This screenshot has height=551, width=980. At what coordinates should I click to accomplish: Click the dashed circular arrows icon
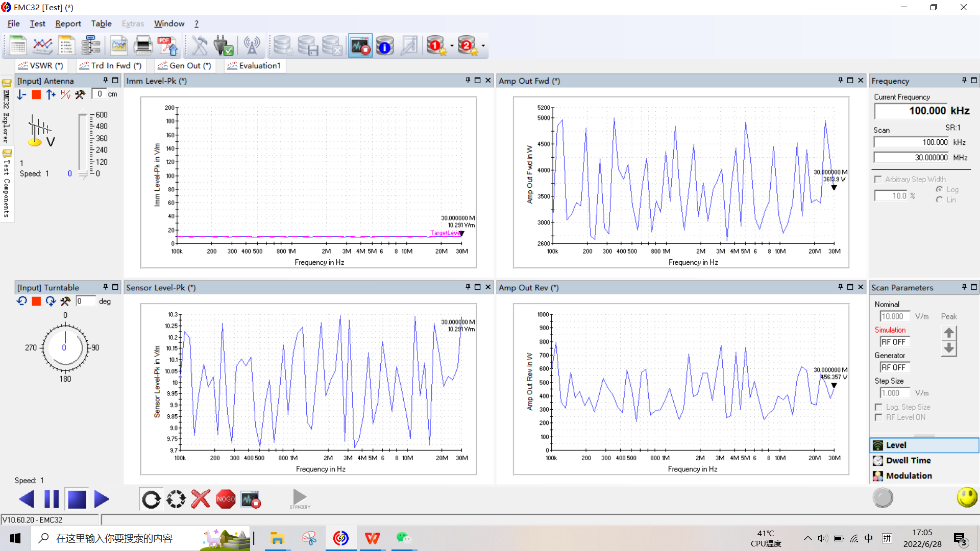tap(176, 499)
